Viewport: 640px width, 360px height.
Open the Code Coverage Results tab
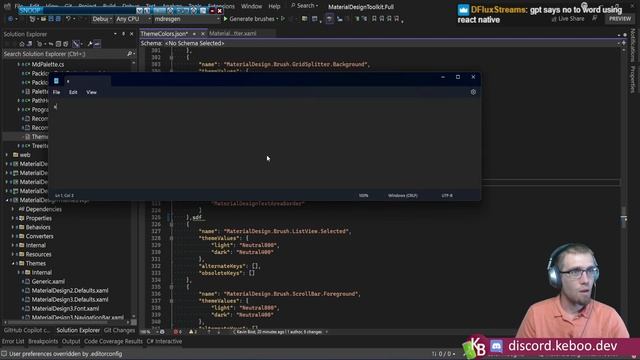pyautogui.click(x=113, y=341)
